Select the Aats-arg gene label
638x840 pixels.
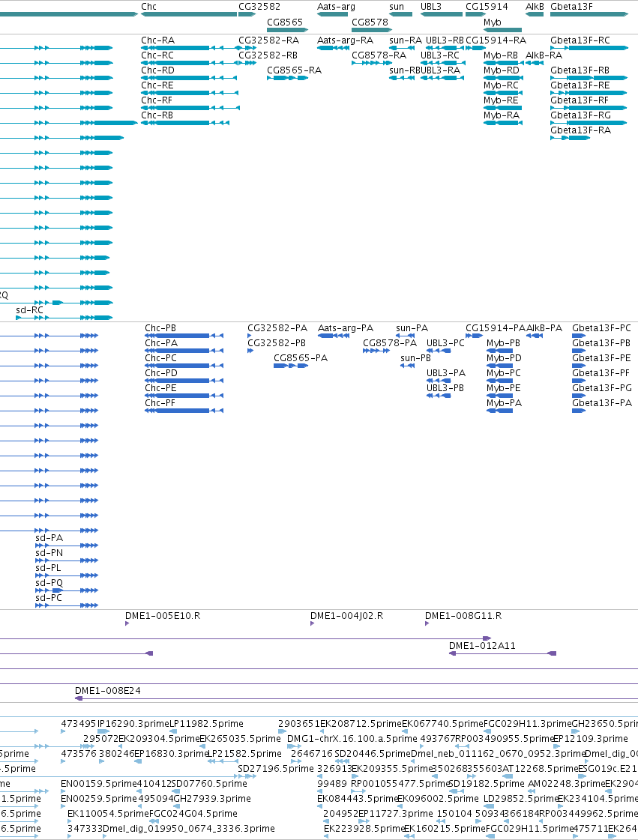336,7
